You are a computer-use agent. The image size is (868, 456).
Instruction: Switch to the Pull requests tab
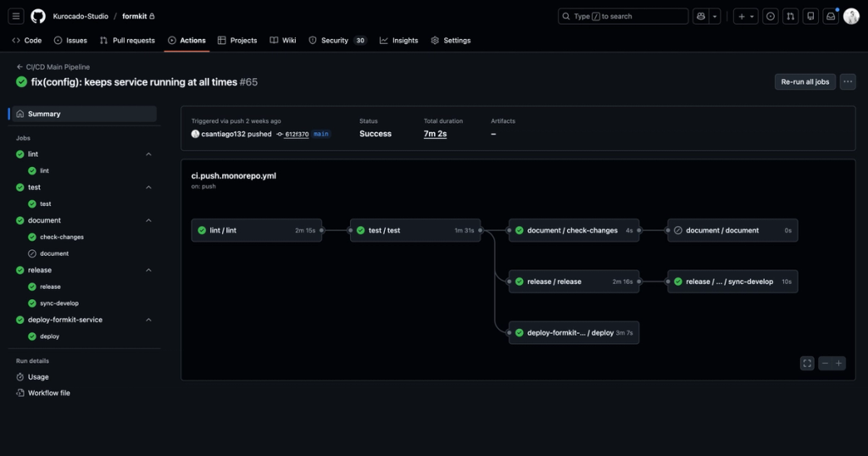click(127, 41)
